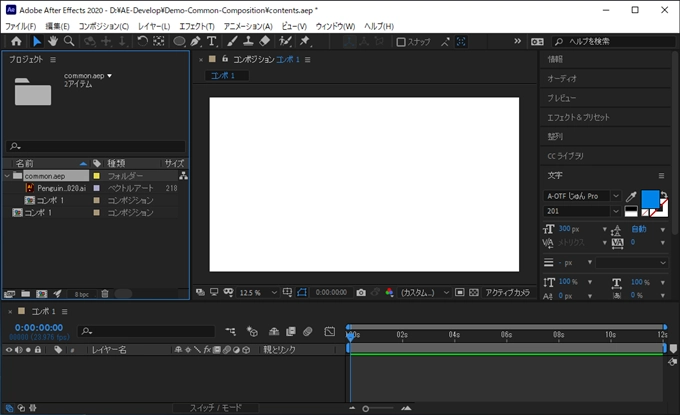Image resolution: width=680 pixels, height=415 pixels.
Task: Open the resolution (カスタム) dropdown
Action: (x=425, y=293)
